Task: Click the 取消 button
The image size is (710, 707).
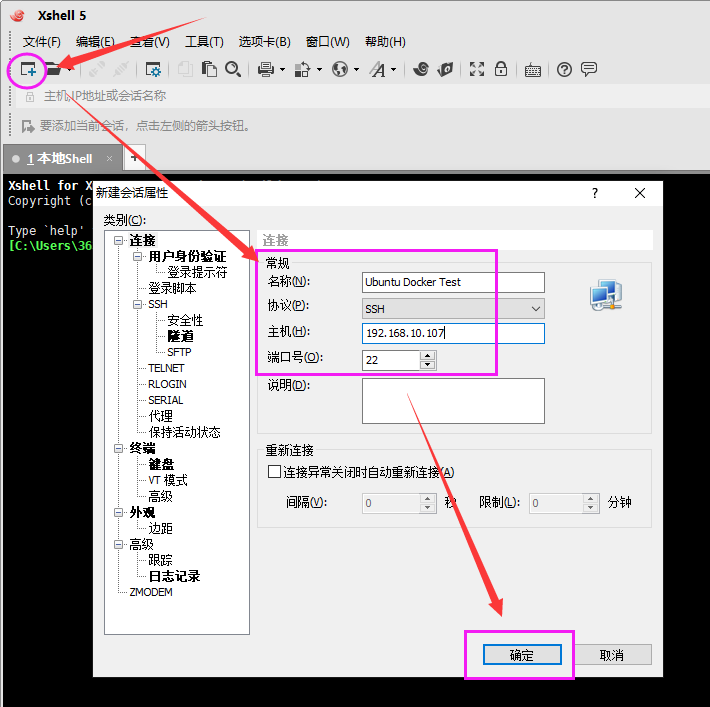Action: click(x=612, y=655)
